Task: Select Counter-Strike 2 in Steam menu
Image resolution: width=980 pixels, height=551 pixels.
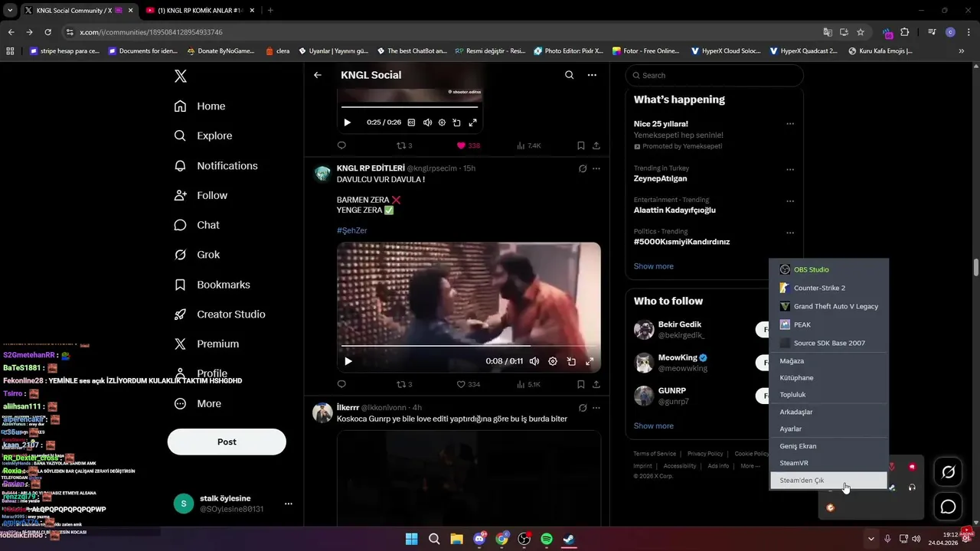Action: click(829, 288)
